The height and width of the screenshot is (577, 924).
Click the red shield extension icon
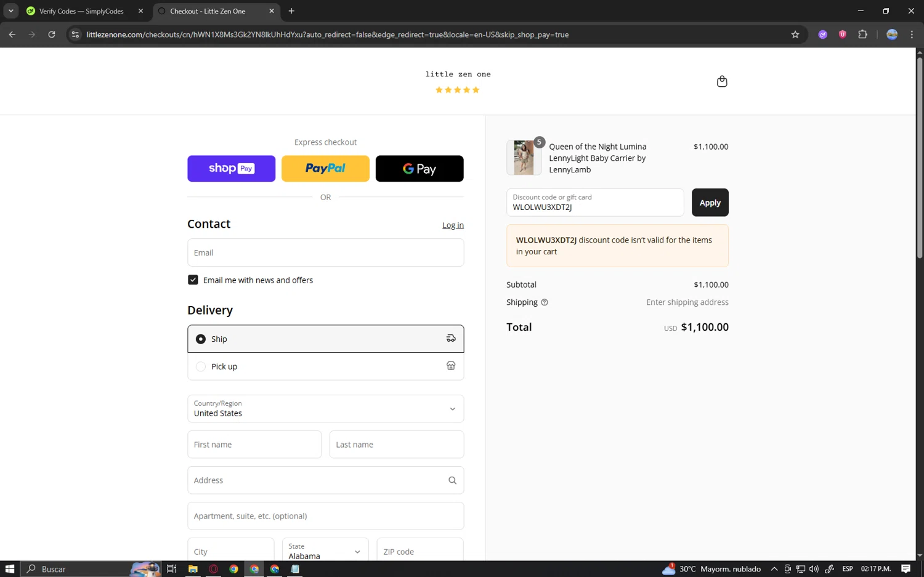pyautogui.click(x=842, y=34)
